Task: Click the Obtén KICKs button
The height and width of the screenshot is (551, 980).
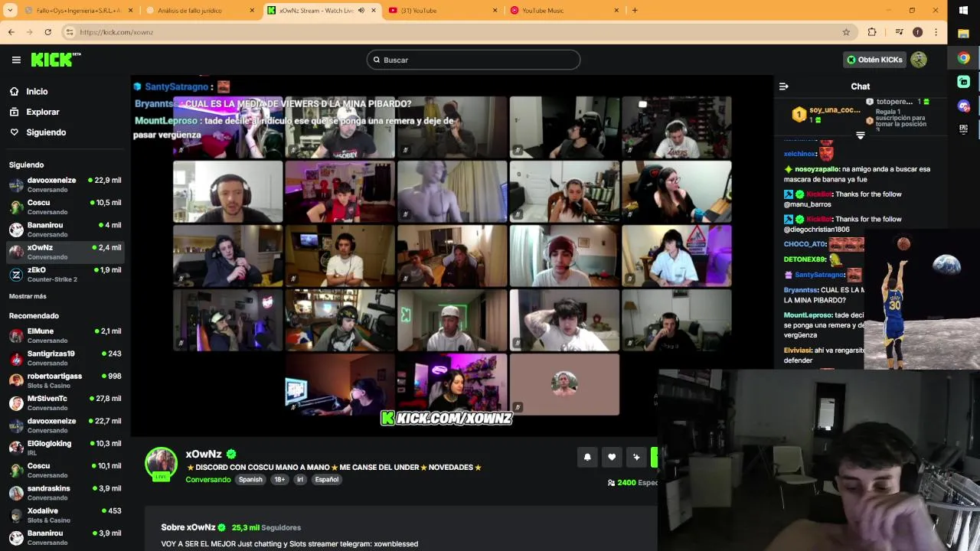Action: (x=874, y=60)
